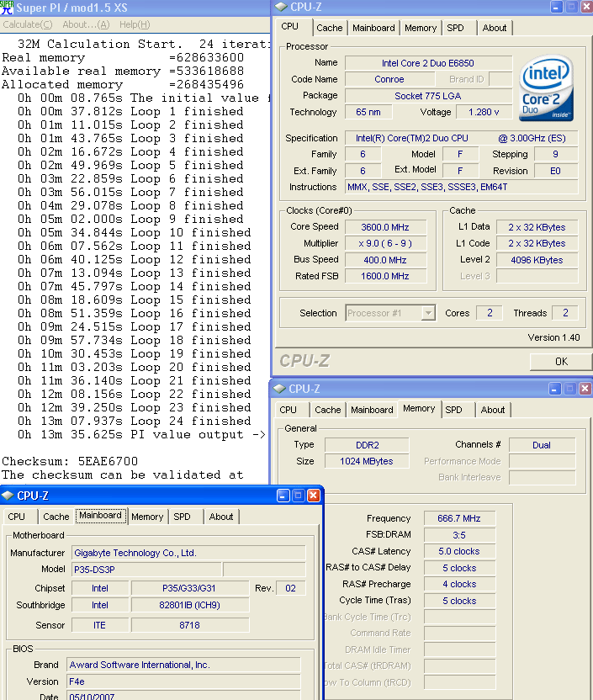The image size is (593, 700).
Task: Click the Core Speed value 3600.0 MHz
Action: [x=385, y=227]
